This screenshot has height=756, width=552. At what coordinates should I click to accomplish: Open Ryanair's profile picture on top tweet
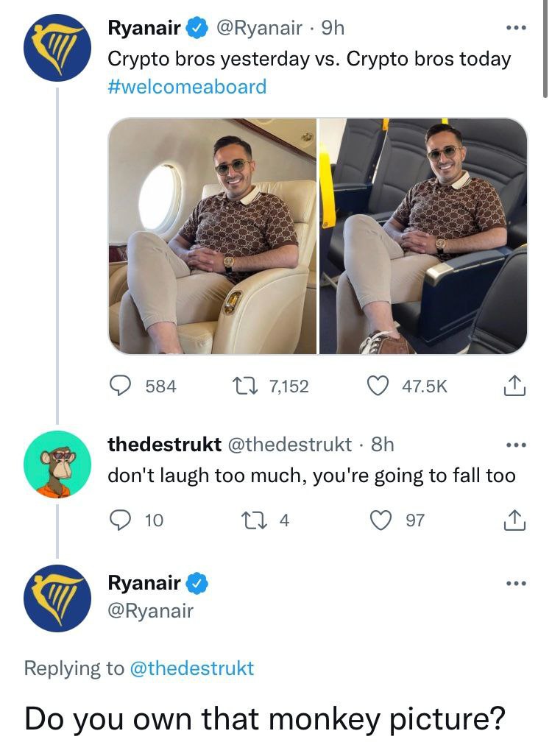[57, 47]
